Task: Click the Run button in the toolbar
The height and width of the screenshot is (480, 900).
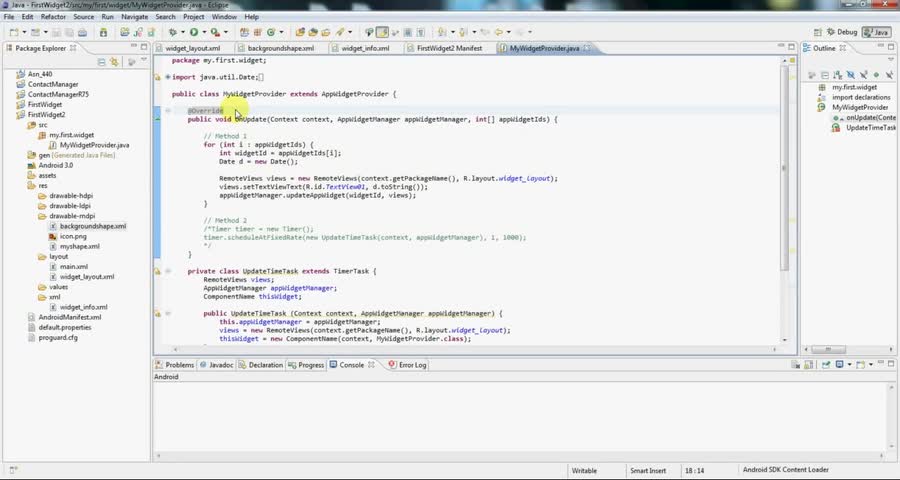Action: [x=194, y=32]
